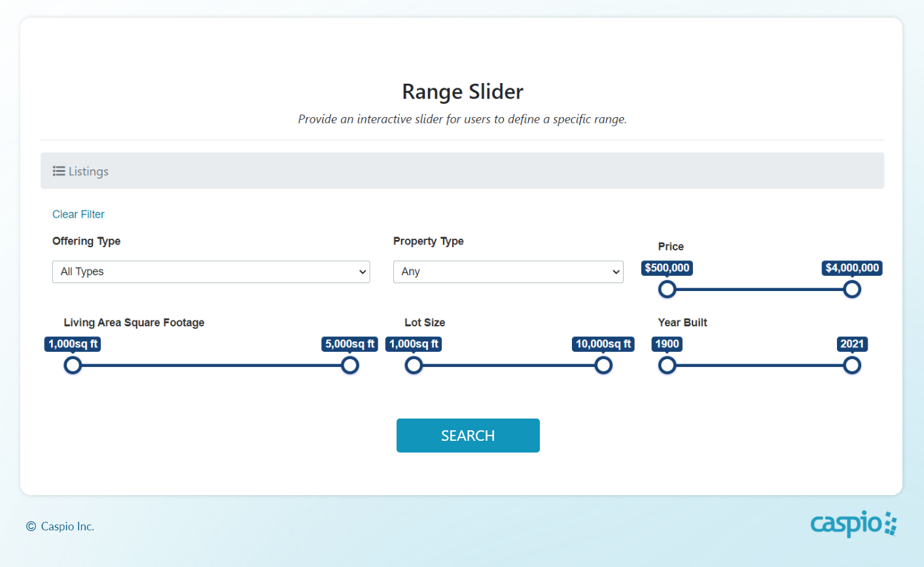The image size is (924, 567).
Task: Click the Caspio logo
Action: tap(853, 524)
